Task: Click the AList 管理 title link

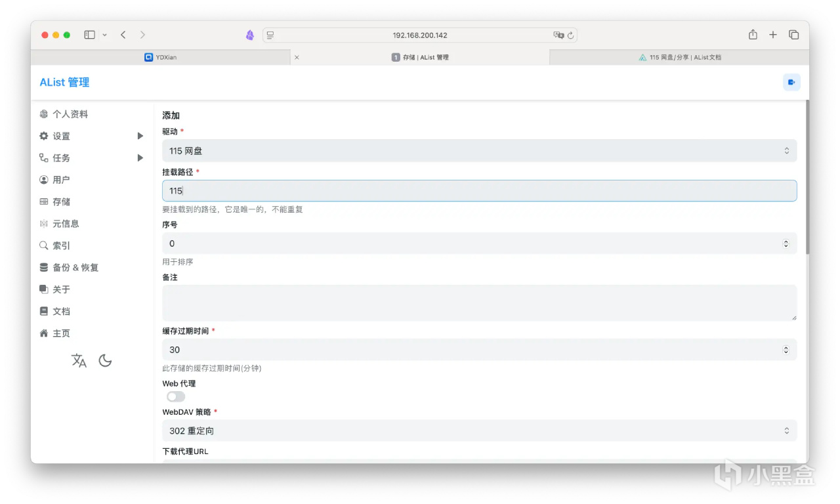Action: click(x=64, y=82)
